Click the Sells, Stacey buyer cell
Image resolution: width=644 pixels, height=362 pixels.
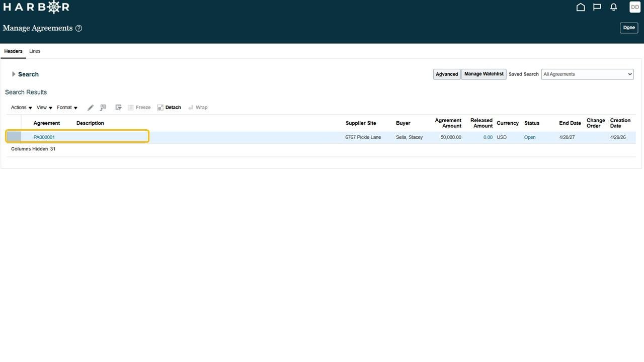[x=410, y=137]
